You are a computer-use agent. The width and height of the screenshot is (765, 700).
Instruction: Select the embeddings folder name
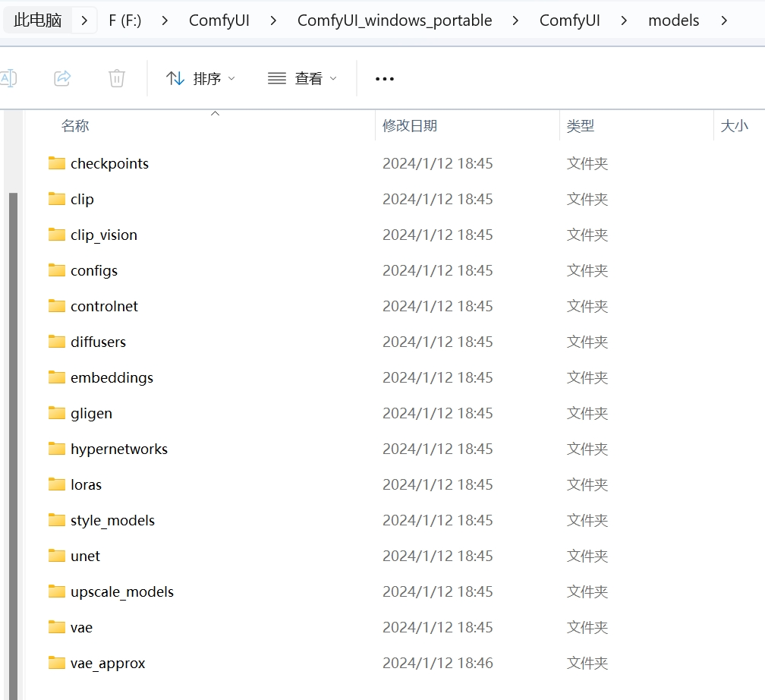112,377
